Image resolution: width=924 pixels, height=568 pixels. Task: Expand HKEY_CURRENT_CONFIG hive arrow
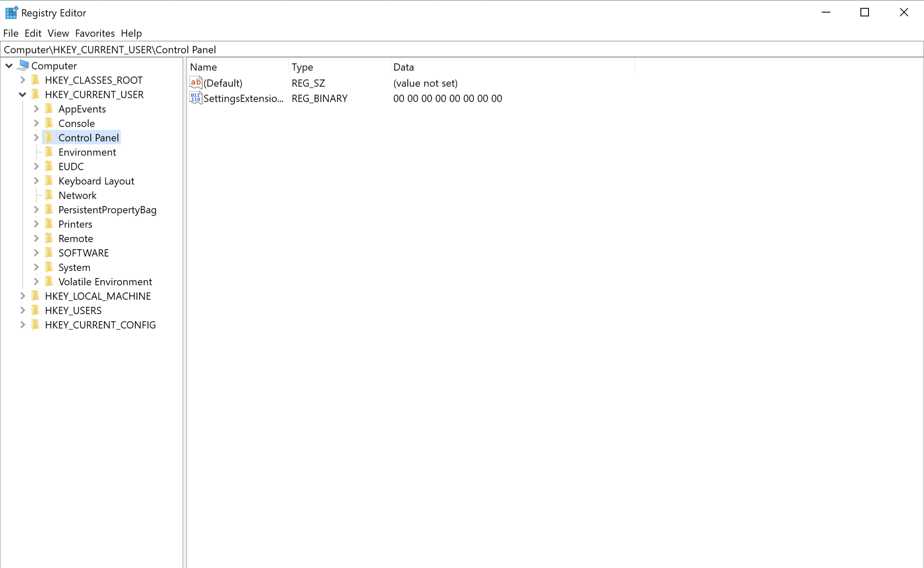[22, 325]
